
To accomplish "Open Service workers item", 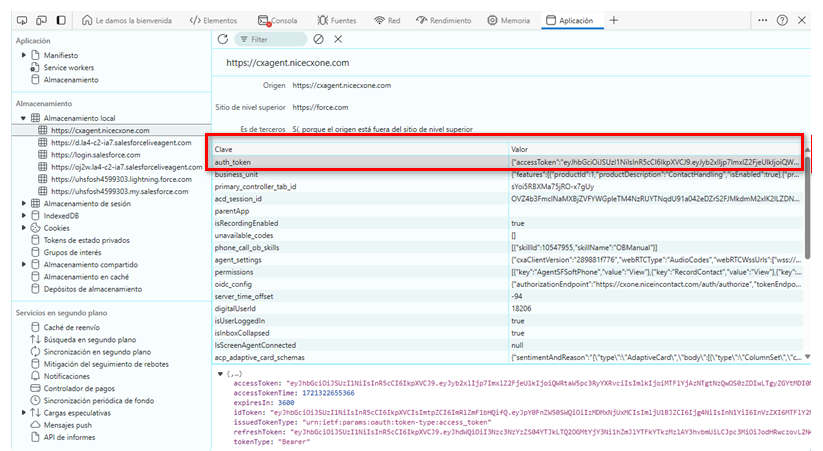I will 69,68.
